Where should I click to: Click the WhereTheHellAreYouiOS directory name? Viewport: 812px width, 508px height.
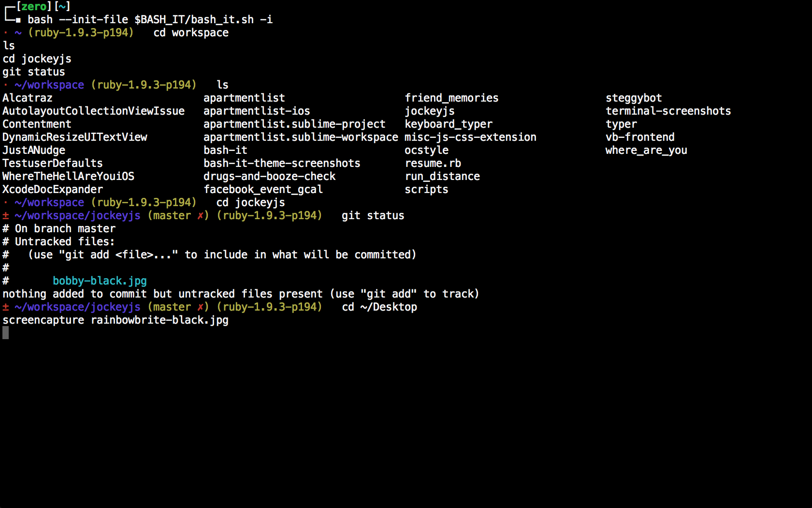(68, 176)
